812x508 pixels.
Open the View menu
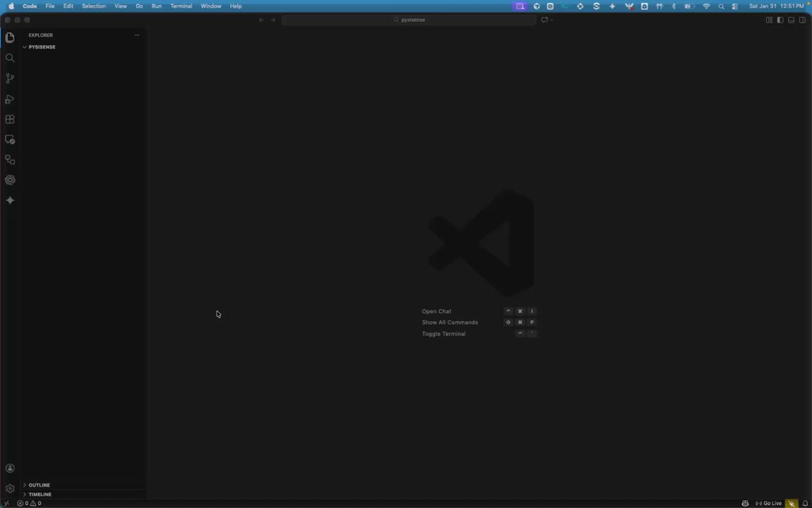pos(121,6)
